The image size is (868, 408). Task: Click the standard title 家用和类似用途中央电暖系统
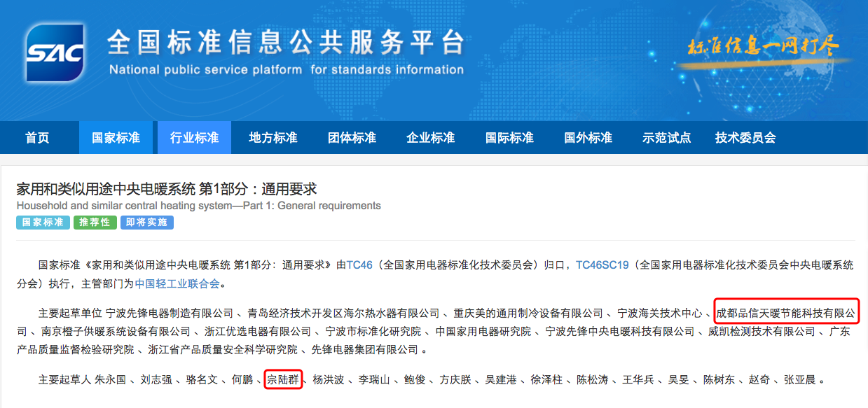[x=167, y=189]
